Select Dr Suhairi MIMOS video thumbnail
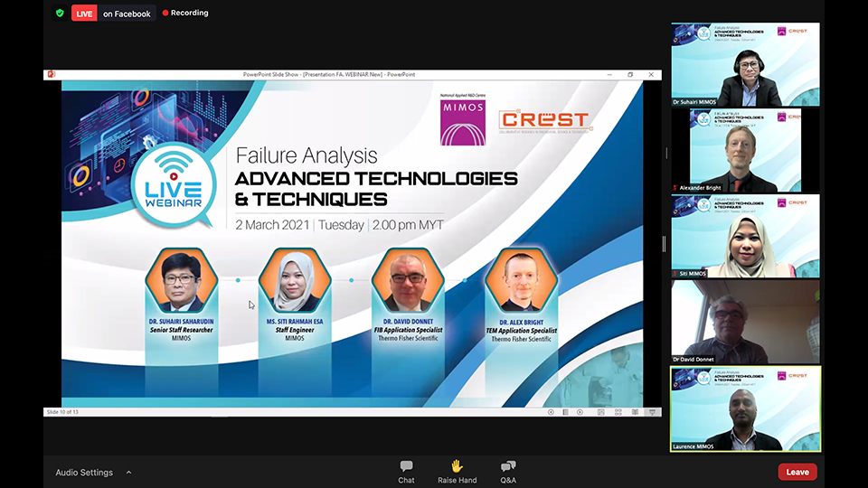Image resolution: width=868 pixels, height=488 pixels. pos(745,65)
